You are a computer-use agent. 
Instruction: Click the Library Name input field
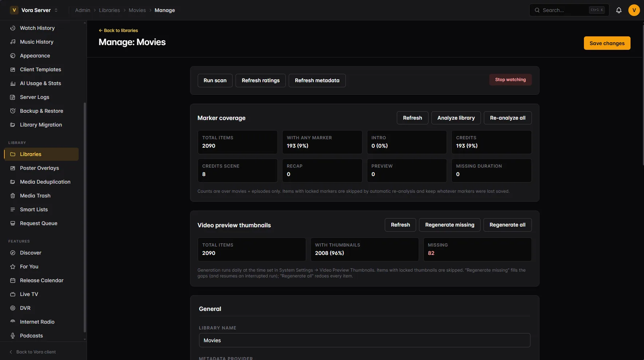(364, 340)
